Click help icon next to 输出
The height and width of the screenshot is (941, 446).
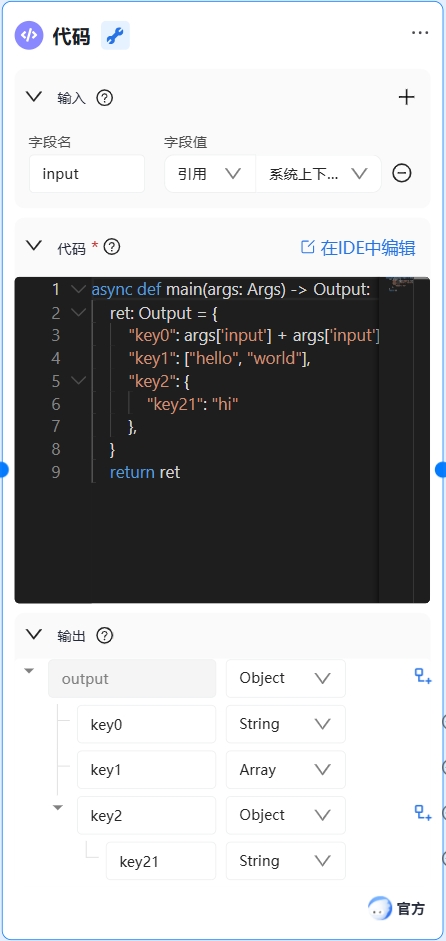click(105, 636)
